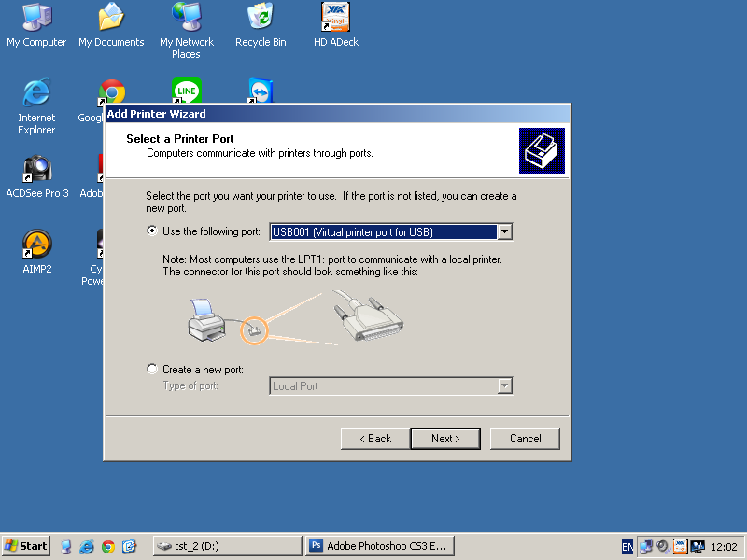This screenshot has width=747, height=560.
Task: Click the Next button
Action: [445, 439]
